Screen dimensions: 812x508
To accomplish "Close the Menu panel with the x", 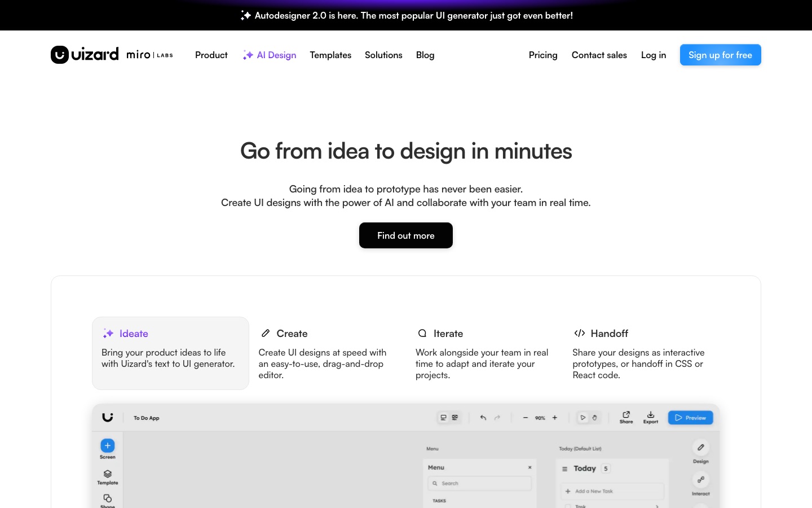I will click(x=529, y=467).
